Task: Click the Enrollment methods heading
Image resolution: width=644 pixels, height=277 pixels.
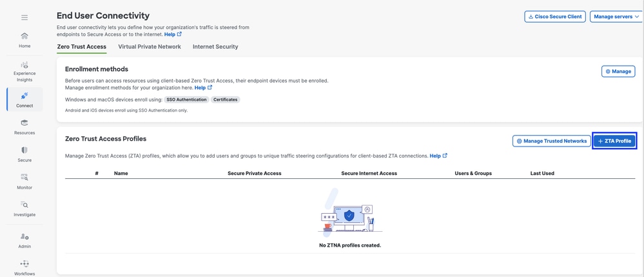Action: point(97,69)
